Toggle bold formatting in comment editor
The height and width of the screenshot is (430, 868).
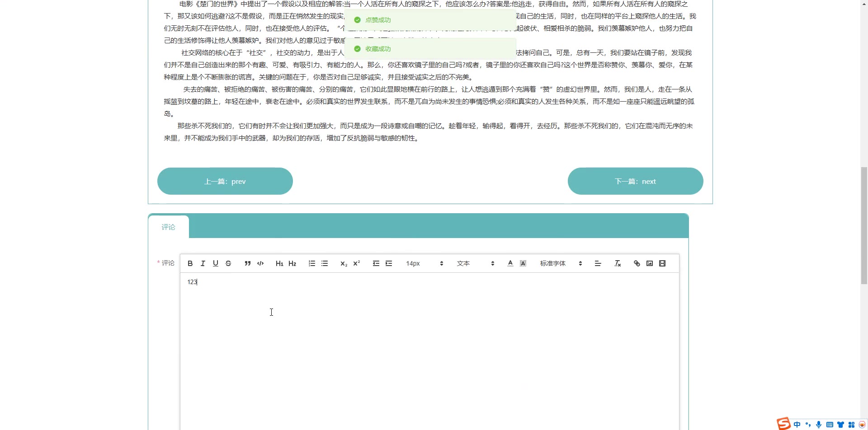(190, 263)
